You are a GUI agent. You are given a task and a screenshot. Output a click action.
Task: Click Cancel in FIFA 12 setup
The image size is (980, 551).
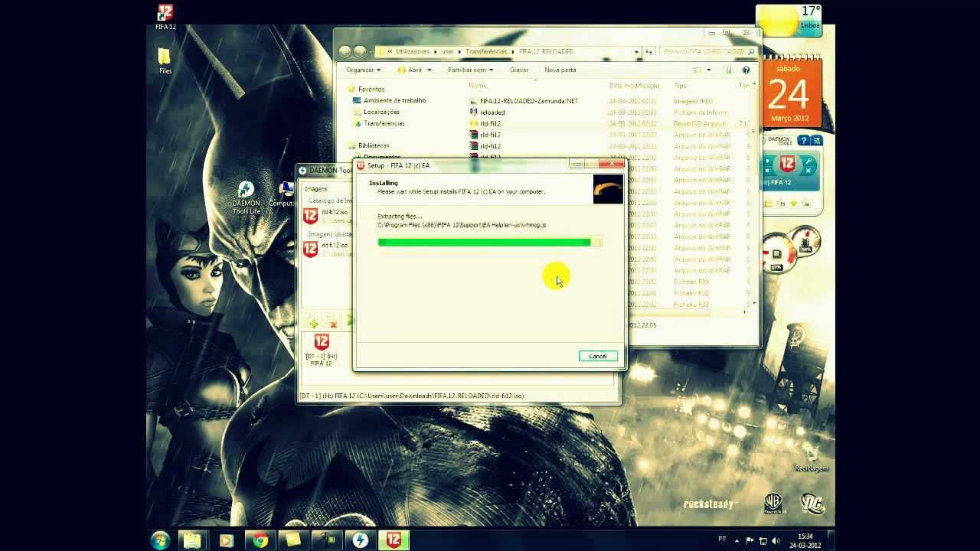(x=598, y=356)
